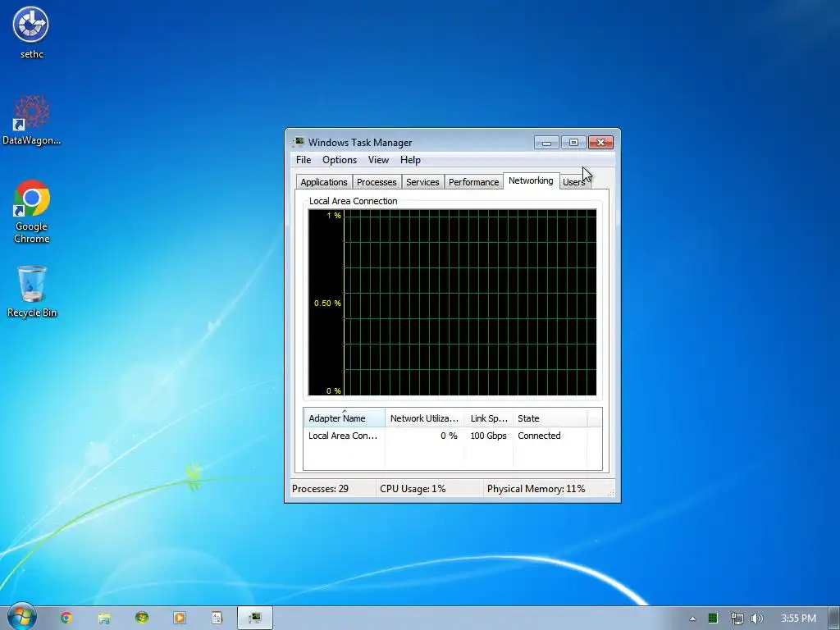
Task: Close the Windows Task Manager window
Action: (600, 142)
